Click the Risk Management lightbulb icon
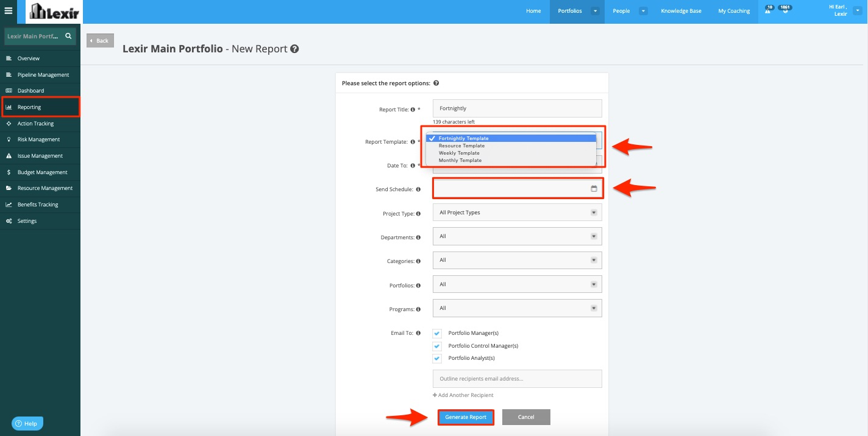 (x=9, y=139)
